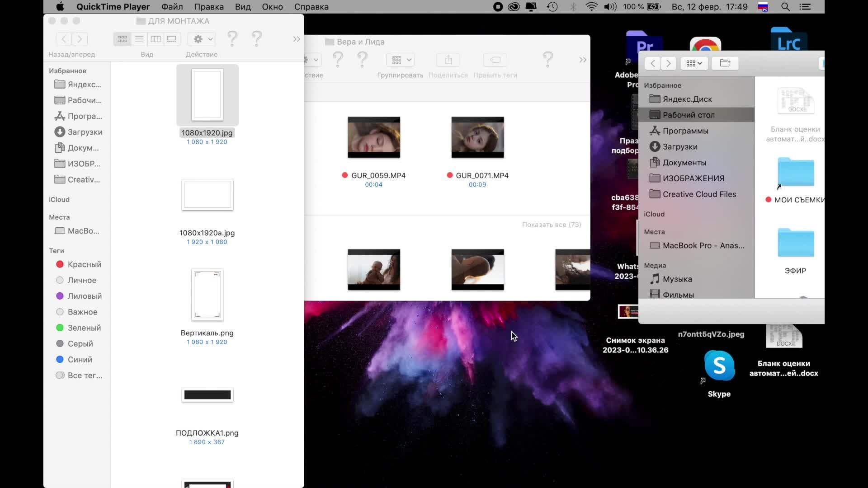The height and width of the screenshot is (488, 868).
Task: Open Skype from desktop
Action: [x=719, y=366]
